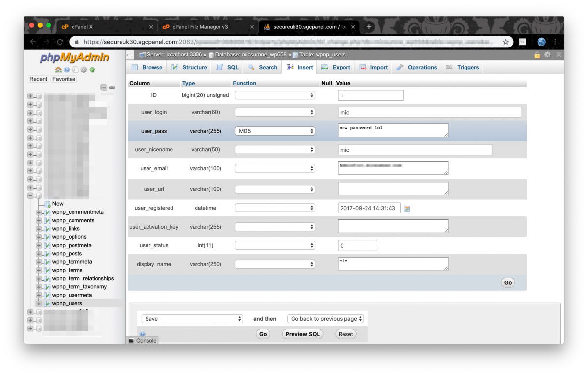Screen dimensions: 588x375
Task: Click the Go button next to Preview SQL
Action: (263, 334)
